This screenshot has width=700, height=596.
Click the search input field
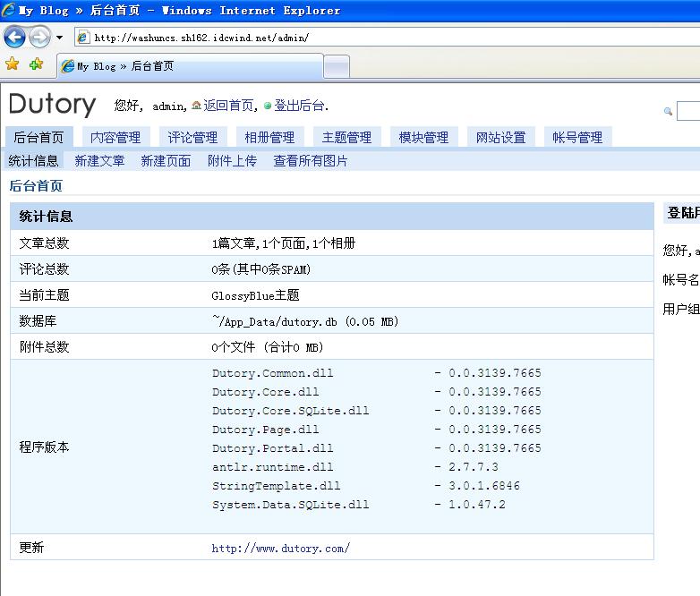pos(688,111)
